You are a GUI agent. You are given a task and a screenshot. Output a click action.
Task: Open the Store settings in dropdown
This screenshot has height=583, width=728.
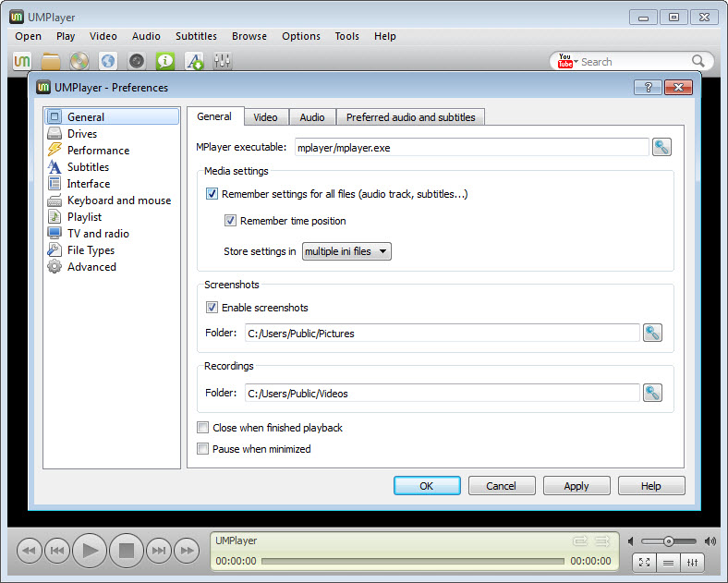pyautogui.click(x=346, y=251)
